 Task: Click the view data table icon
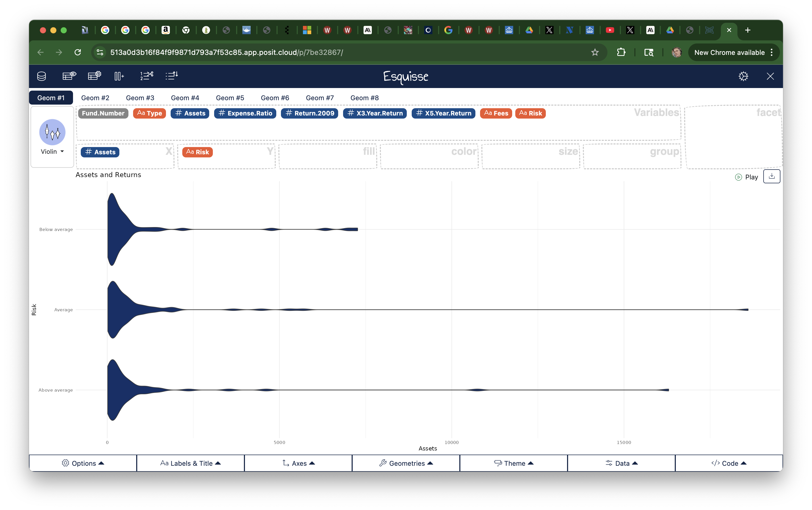(x=69, y=76)
